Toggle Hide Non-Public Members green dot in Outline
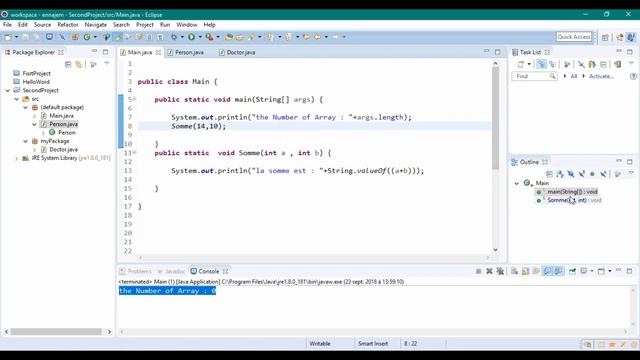Image resolution: width=640 pixels, height=360 pixels. pyautogui.click(x=592, y=174)
